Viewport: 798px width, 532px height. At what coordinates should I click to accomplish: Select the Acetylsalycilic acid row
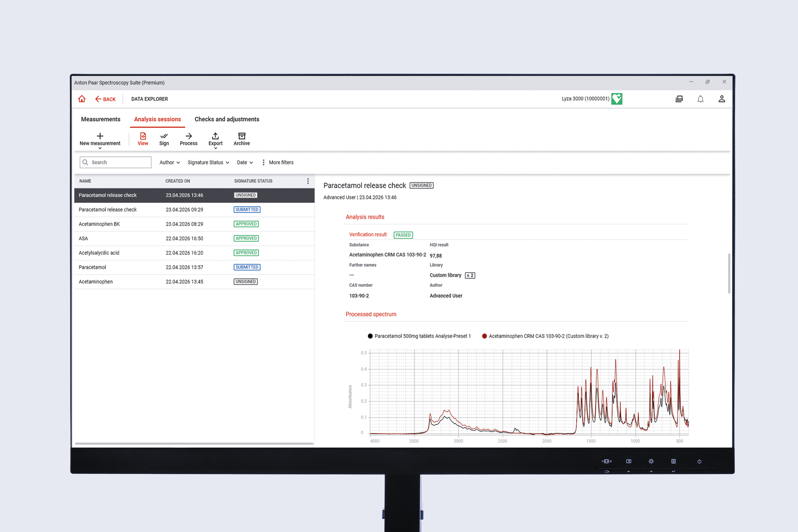195,253
